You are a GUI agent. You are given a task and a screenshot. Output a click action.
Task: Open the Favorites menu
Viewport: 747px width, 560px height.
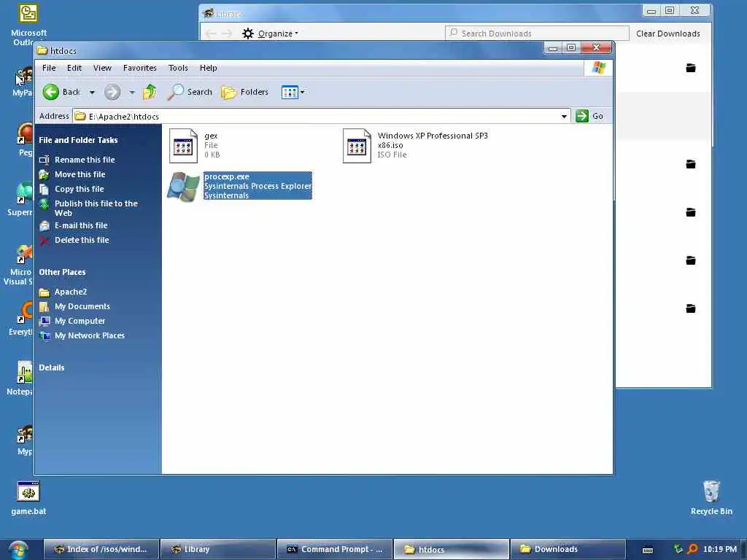click(x=139, y=68)
